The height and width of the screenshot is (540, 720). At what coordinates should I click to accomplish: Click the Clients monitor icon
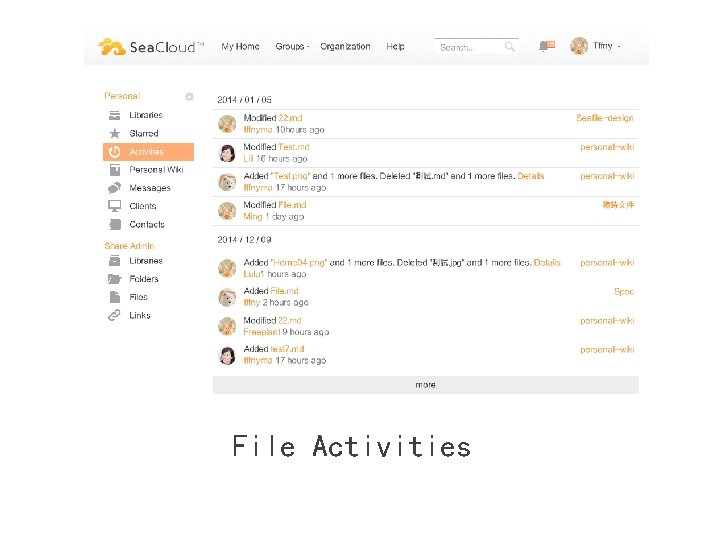[114, 206]
